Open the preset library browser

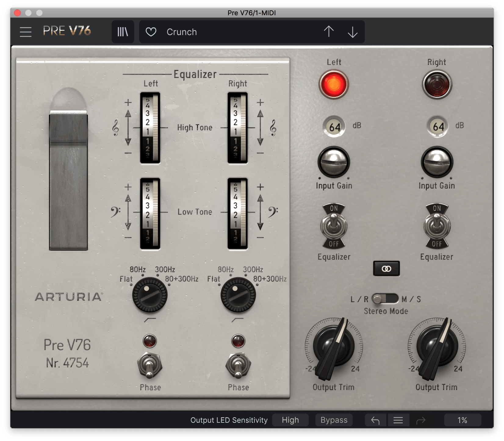coord(123,31)
